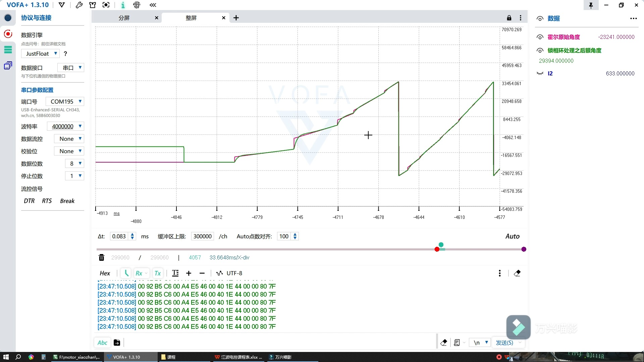This screenshot has width=644, height=362.
Task: Toggle the red record/connect button
Action: [8, 34]
